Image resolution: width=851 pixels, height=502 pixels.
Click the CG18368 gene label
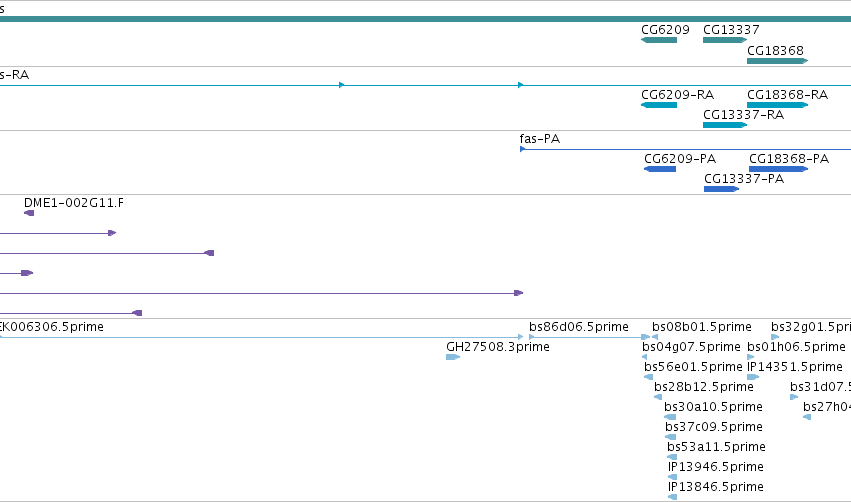[x=775, y=51]
